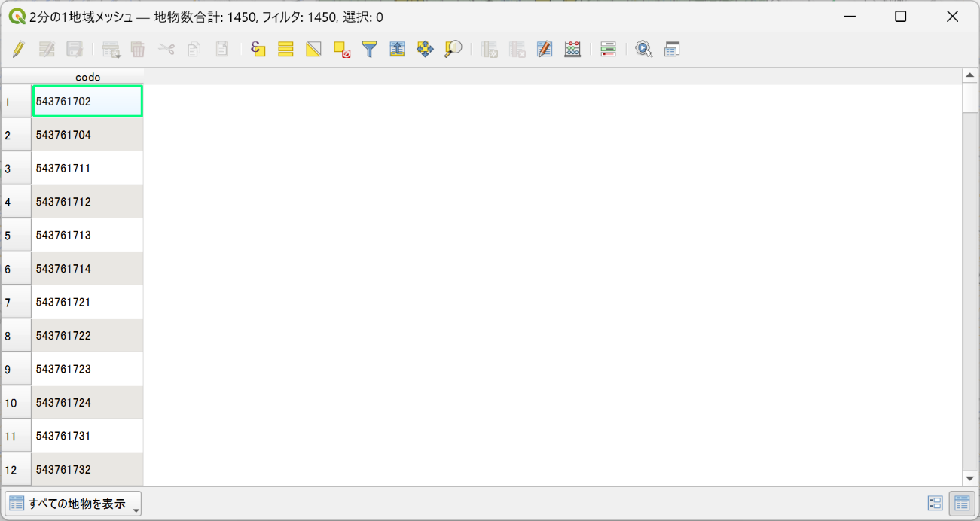The width and height of the screenshot is (980, 521).
Task: Click select features by expression icon
Action: (x=258, y=50)
